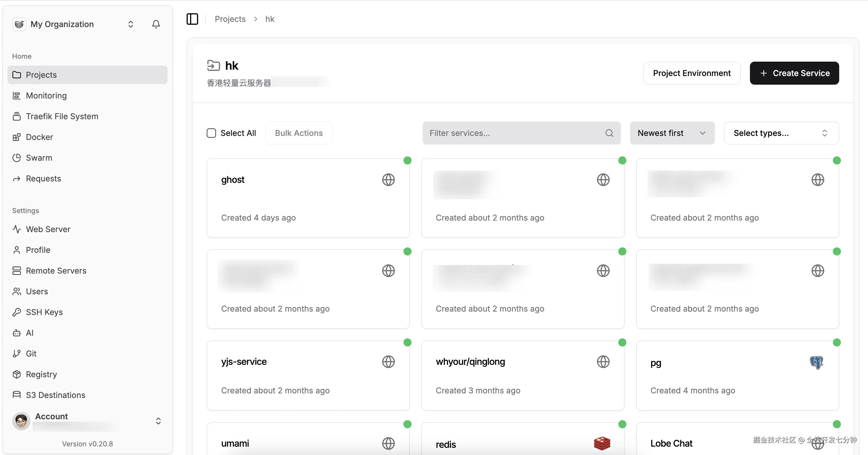Viewport: 868px width, 455px height.
Task: Check the Select All checkbox
Action: tap(211, 133)
